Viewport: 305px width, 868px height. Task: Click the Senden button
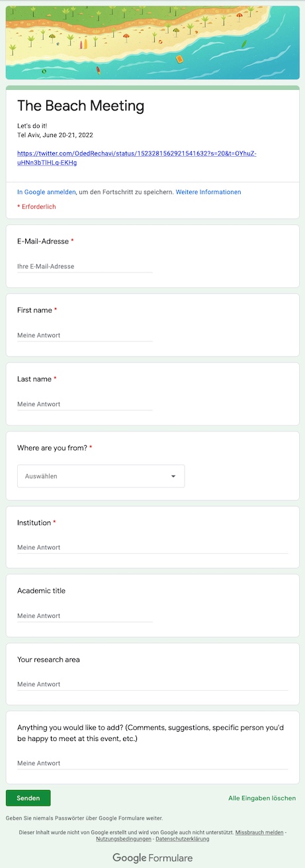[x=28, y=798]
